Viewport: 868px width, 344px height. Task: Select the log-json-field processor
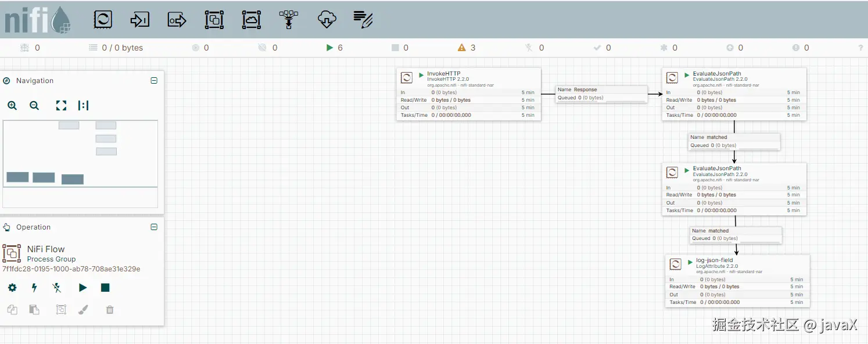pyautogui.click(x=738, y=281)
